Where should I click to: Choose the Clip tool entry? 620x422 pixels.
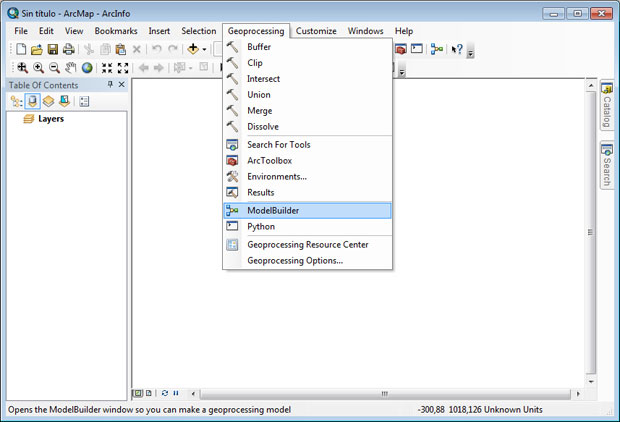(308, 63)
